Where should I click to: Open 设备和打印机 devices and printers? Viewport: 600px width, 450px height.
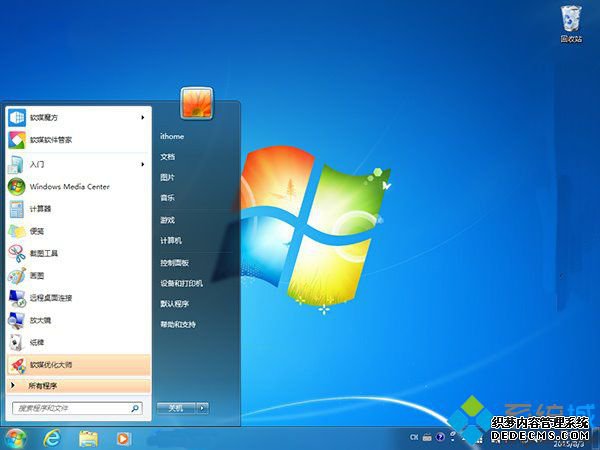point(181,284)
